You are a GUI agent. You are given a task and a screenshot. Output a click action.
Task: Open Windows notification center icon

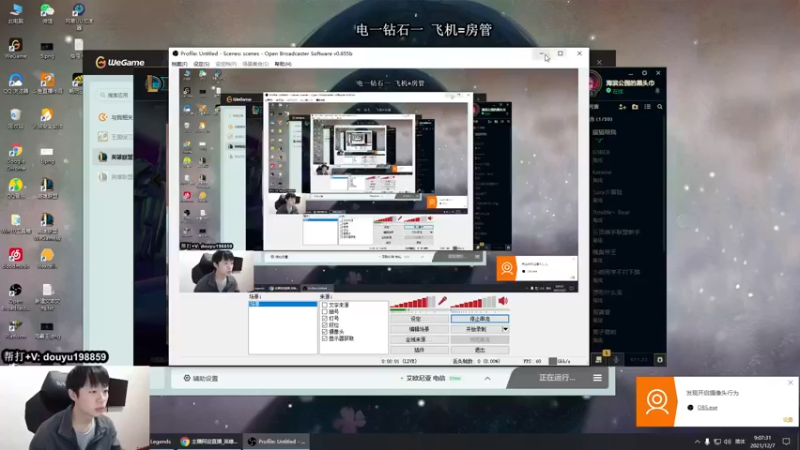[786, 441]
